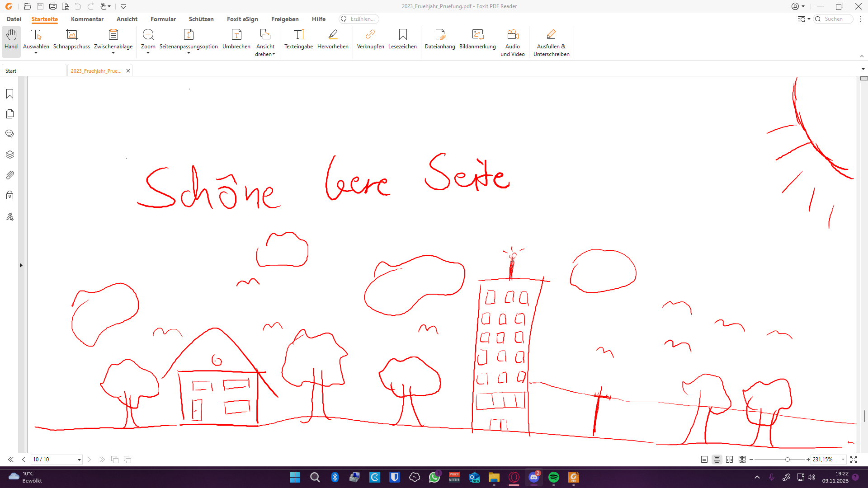
Task: Open the attachments paperclip panel in sidebar
Action: click(9, 175)
